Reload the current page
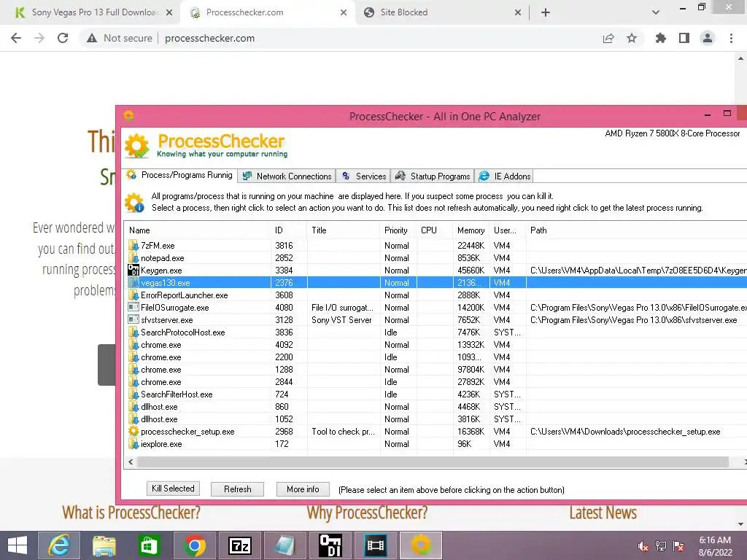The width and height of the screenshot is (747, 560). (x=63, y=38)
